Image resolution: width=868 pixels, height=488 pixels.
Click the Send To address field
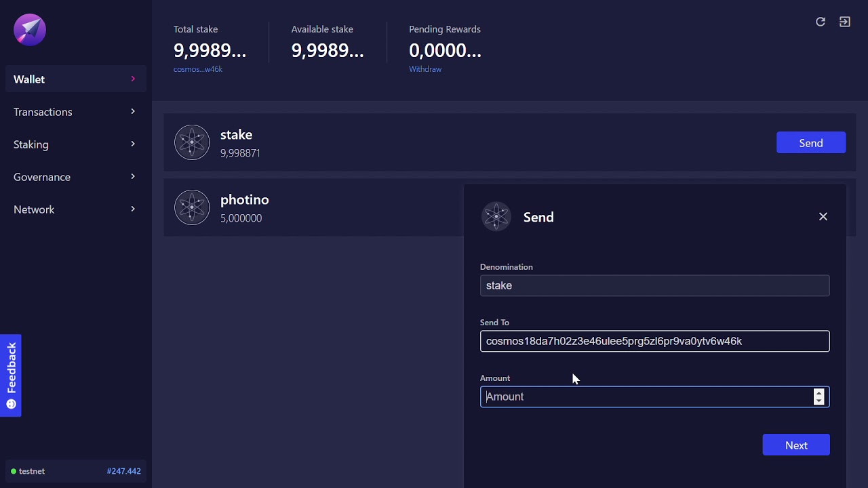coord(654,341)
